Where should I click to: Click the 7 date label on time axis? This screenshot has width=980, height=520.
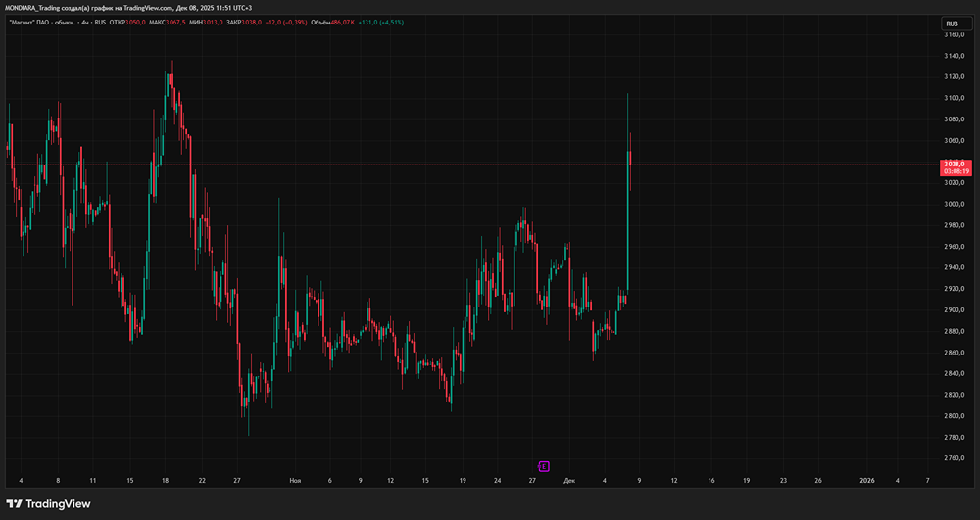(x=927, y=481)
